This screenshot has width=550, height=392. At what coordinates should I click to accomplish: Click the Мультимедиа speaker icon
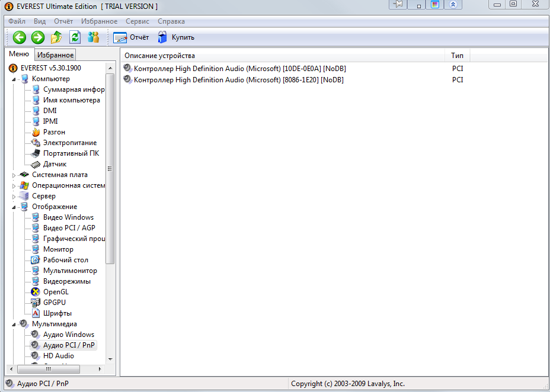coord(24,324)
